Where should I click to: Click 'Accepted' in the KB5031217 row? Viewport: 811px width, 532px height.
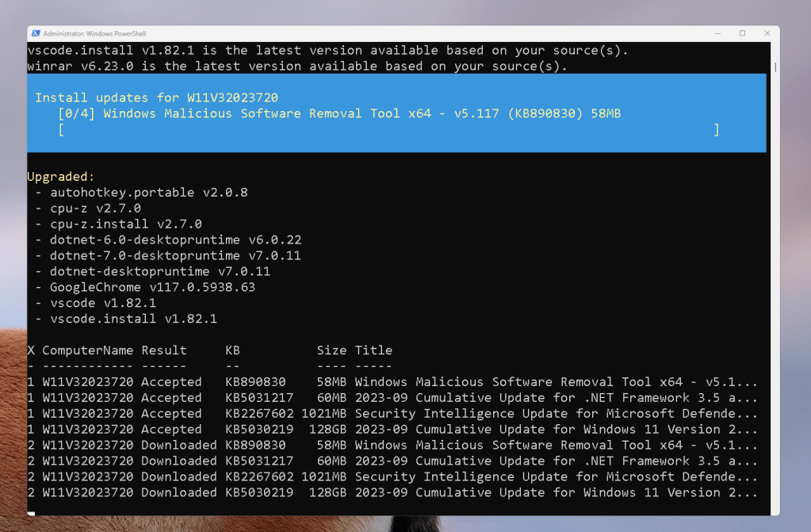coord(171,398)
